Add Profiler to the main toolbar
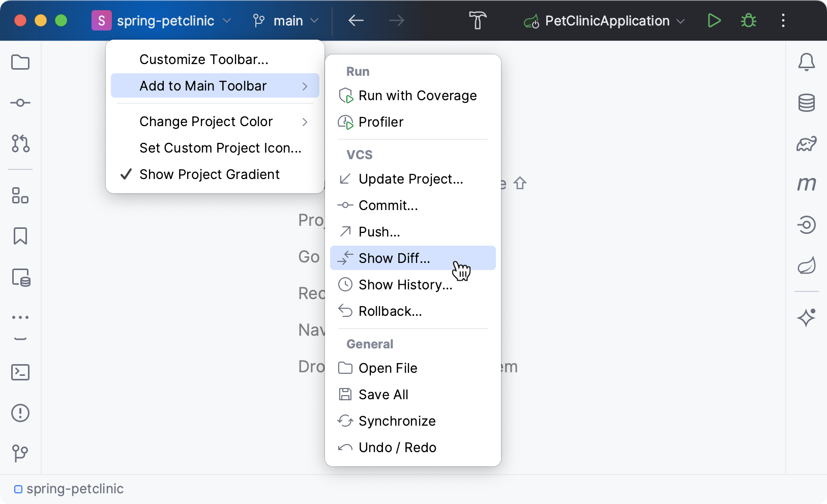 pyautogui.click(x=413, y=122)
